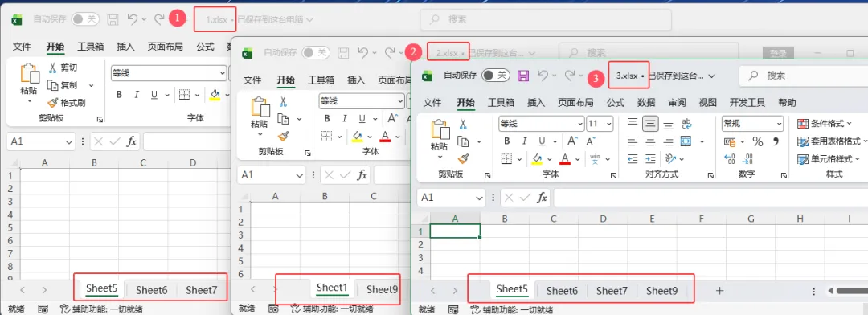Switch to Sheet6 tab in 1.xlsx window
This screenshot has width=868, height=315.
152,289
